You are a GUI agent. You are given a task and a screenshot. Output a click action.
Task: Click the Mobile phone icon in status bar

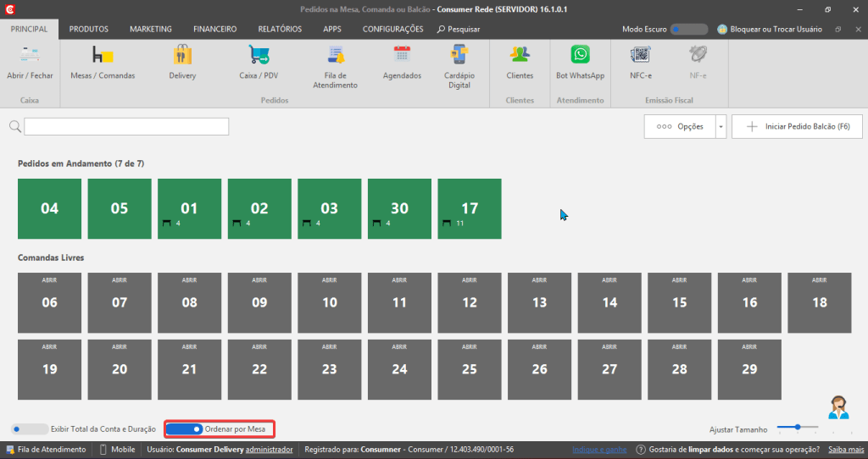point(103,450)
